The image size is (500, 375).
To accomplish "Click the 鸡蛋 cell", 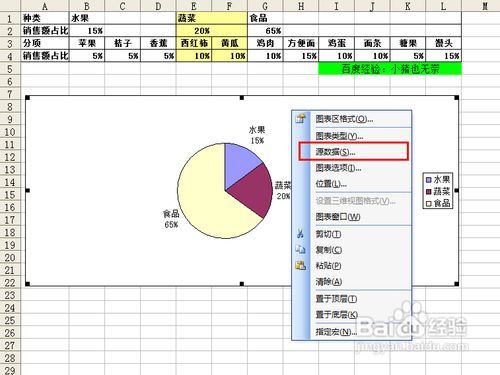I will [337, 43].
